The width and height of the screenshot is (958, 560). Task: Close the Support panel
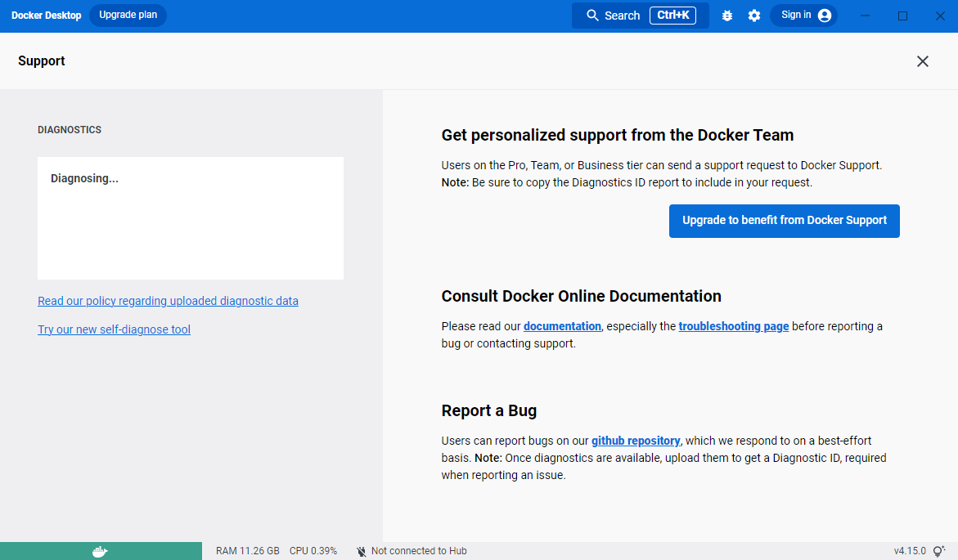923,61
